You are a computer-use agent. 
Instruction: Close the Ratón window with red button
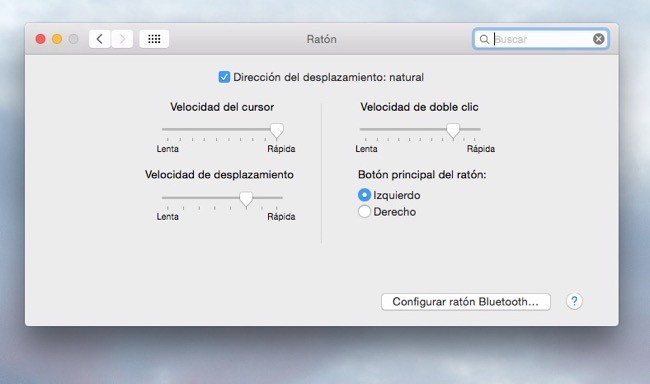tap(41, 39)
